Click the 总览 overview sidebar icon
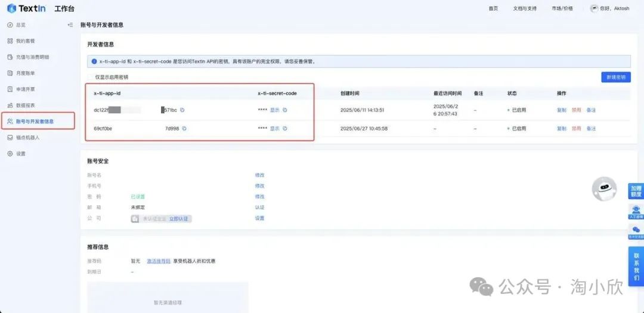Image resolution: width=644 pixels, height=313 pixels. click(x=10, y=25)
